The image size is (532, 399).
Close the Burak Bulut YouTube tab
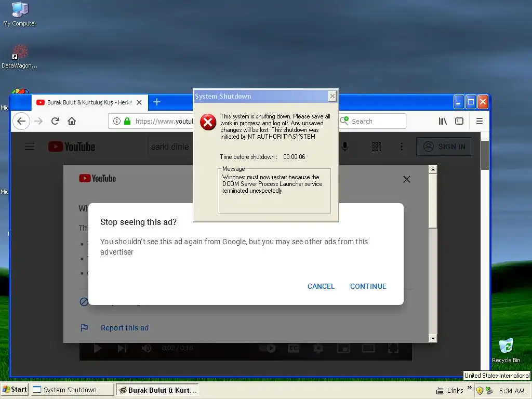pyautogui.click(x=139, y=102)
